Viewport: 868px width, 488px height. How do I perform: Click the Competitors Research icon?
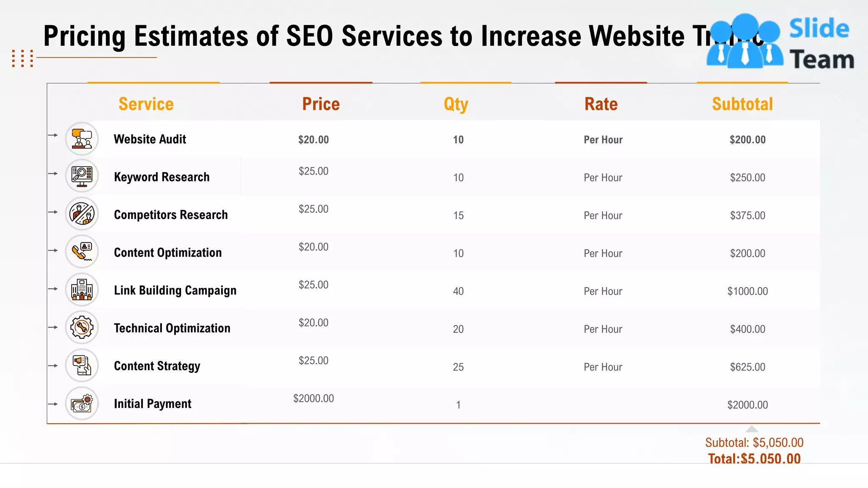pyautogui.click(x=82, y=213)
